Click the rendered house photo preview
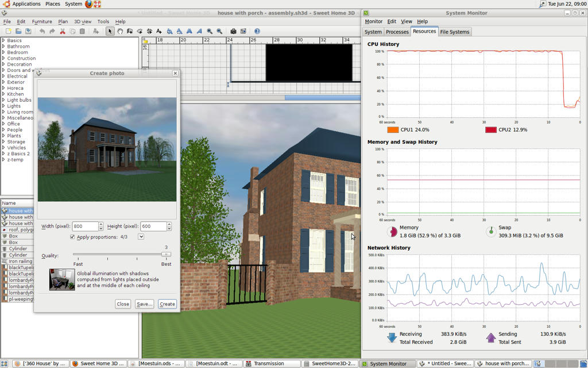 click(107, 149)
